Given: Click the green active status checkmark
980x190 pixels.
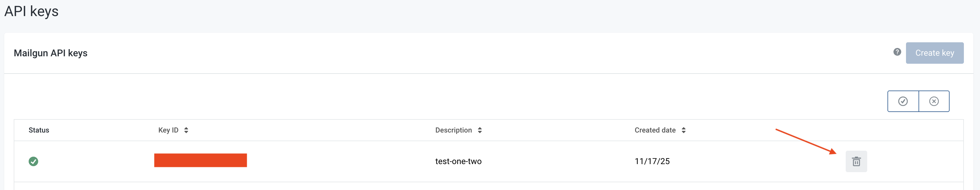Looking at the screenshot, I should tap(33, 161).
